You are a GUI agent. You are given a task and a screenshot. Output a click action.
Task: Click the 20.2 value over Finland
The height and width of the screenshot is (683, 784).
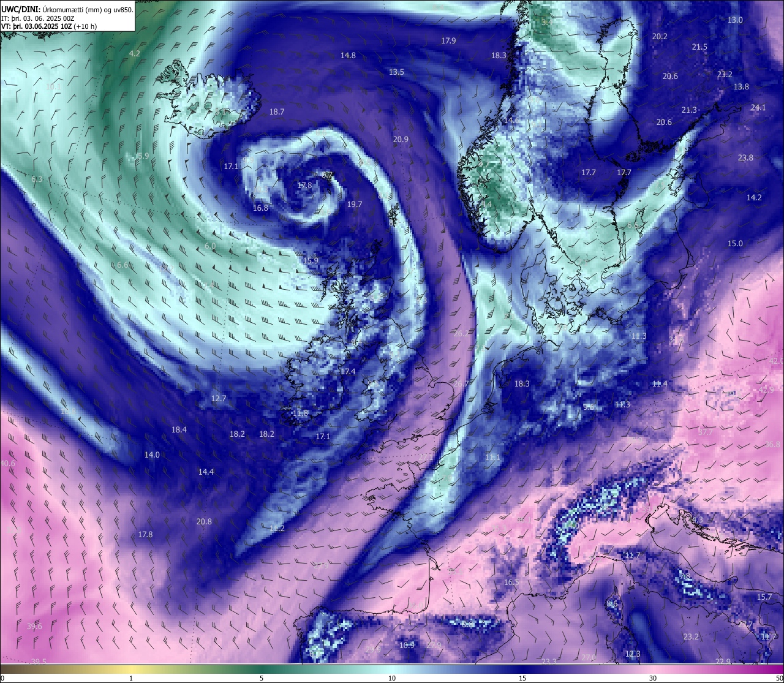coord(660,37)
